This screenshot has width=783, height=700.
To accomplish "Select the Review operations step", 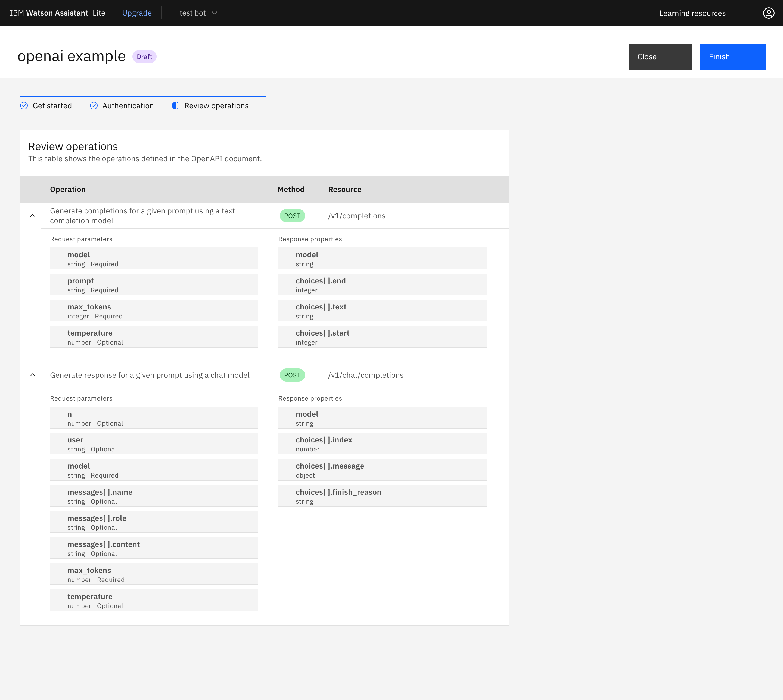I will [216, 106].
